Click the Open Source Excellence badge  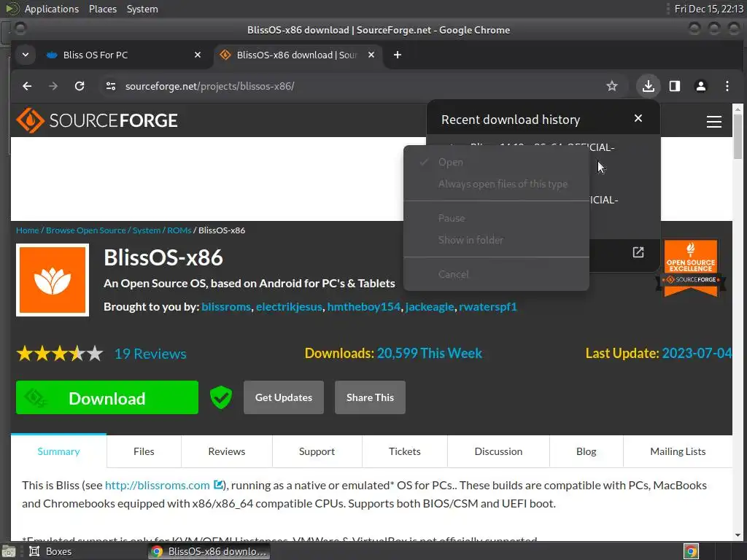691,268
